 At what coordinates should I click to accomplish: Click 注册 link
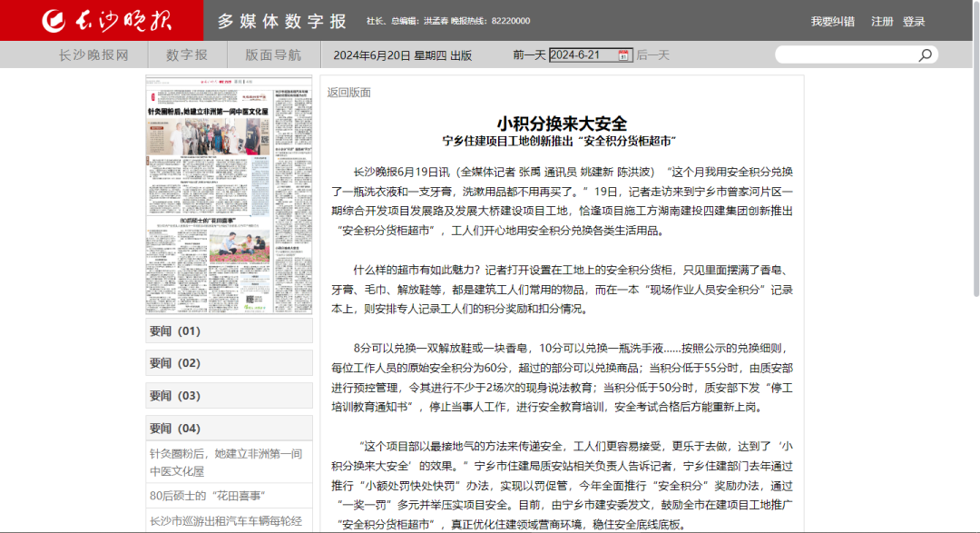pyautogui.click(x=882, y=21)
